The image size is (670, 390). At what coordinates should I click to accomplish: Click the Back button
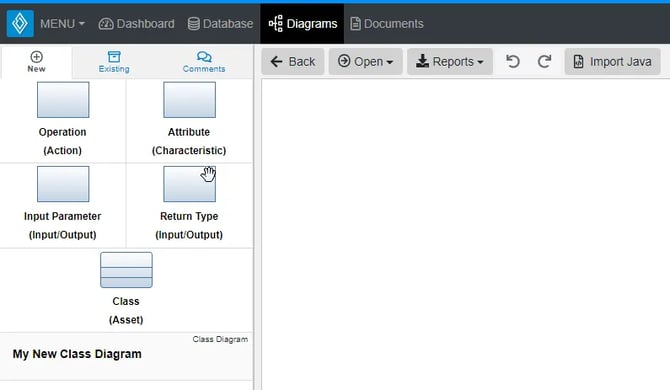coord(293,62)
